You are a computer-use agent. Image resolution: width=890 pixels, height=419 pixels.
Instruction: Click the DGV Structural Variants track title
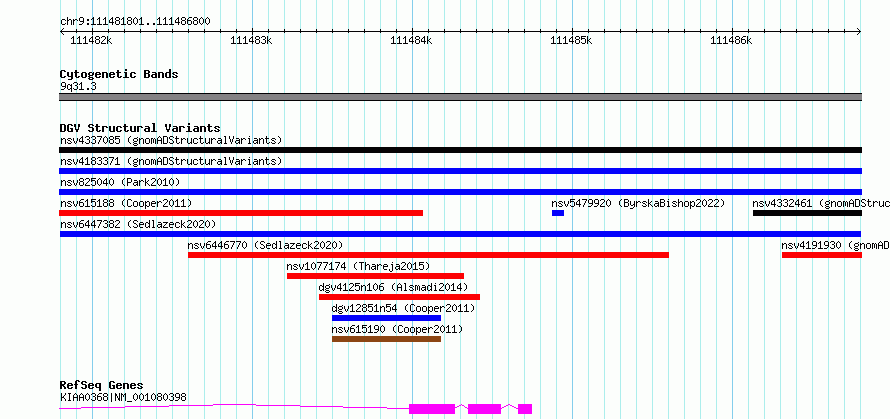coord(140,128)
